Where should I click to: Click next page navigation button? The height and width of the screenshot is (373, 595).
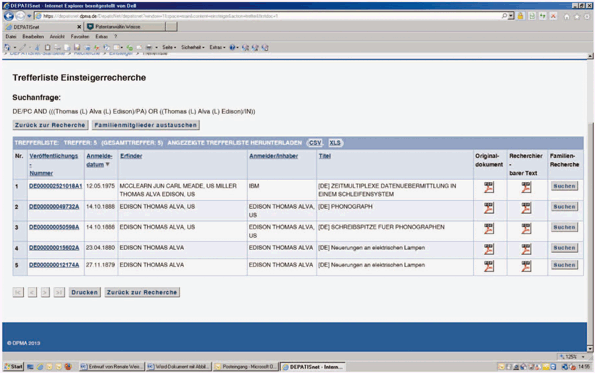tap(45, 292)
